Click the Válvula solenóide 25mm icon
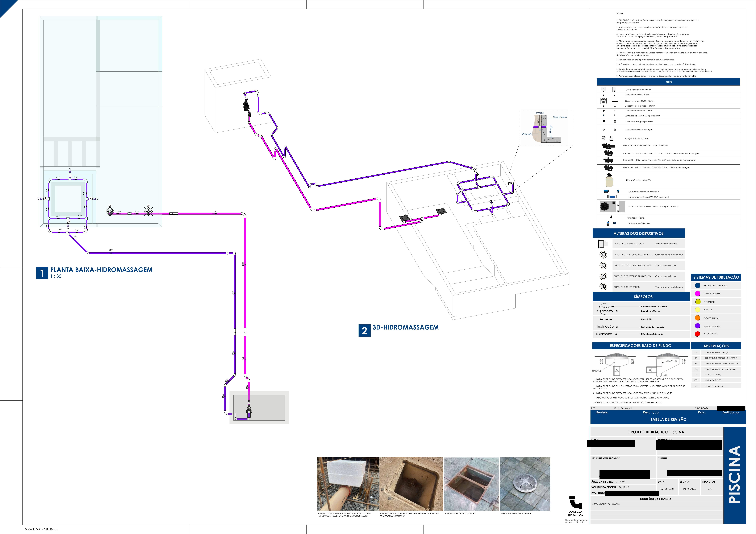756x534 pixels. click(x=608, y=223)
